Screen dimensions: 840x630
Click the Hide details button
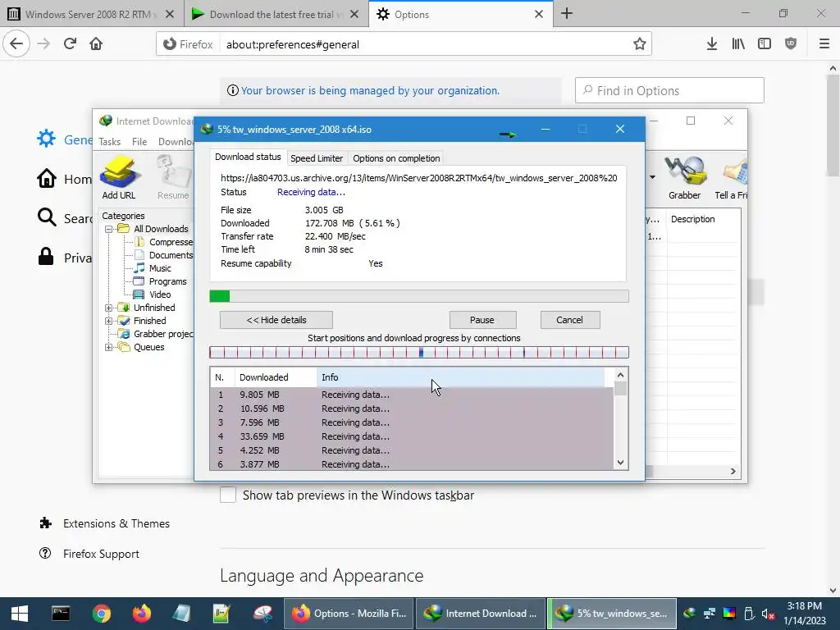point(276,320)
